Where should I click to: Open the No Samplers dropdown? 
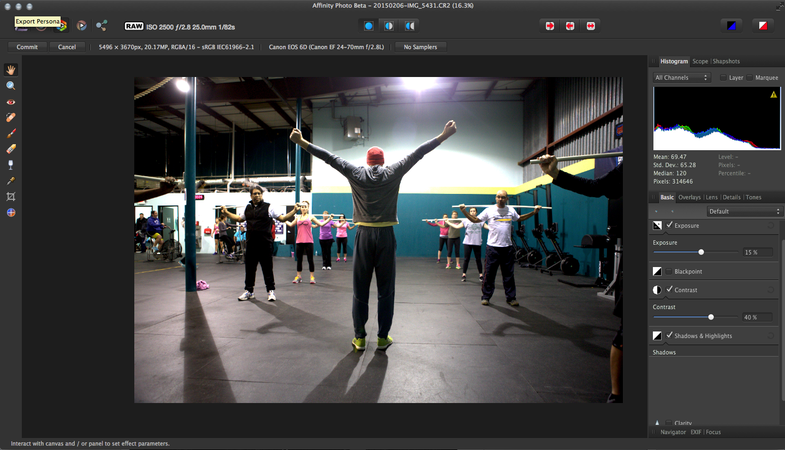[420, 47]
